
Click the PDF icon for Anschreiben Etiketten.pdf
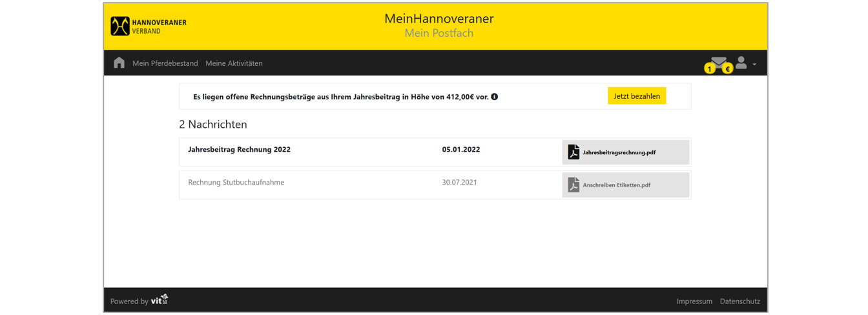pos(573,185)
